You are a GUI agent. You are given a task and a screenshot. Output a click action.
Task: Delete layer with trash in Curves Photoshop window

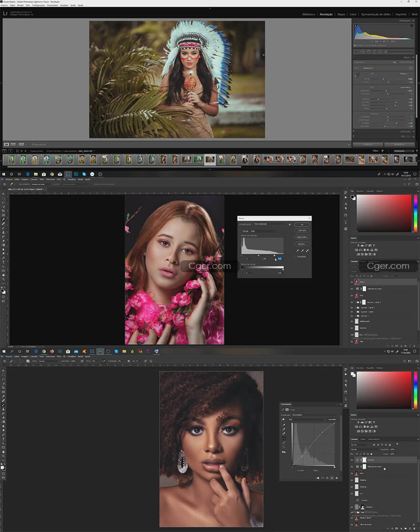pos(414,528)
